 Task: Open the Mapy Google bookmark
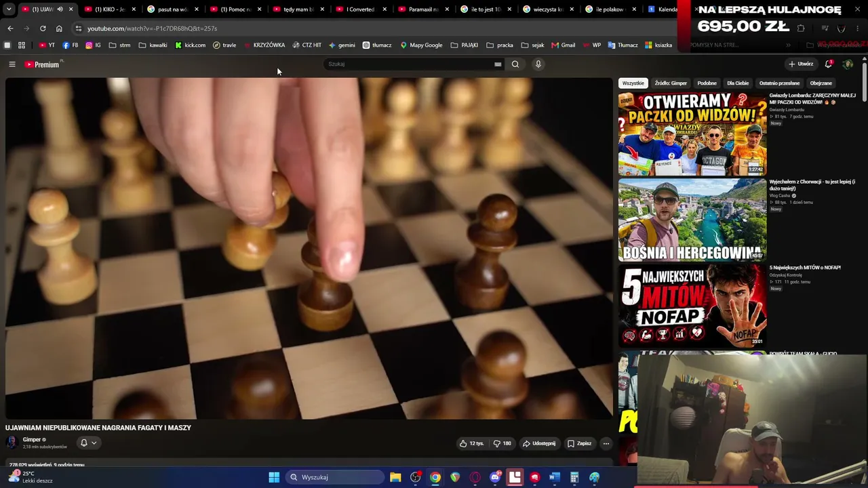[x=421, y=45]
